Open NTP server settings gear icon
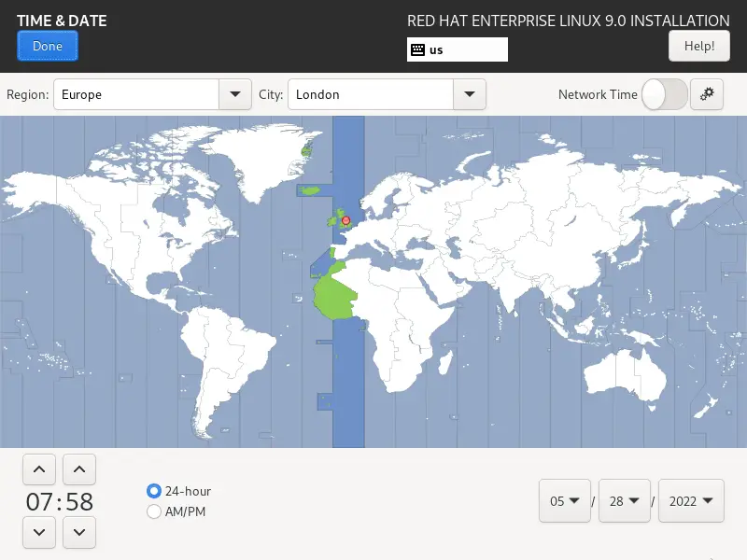 click(707, 94)
